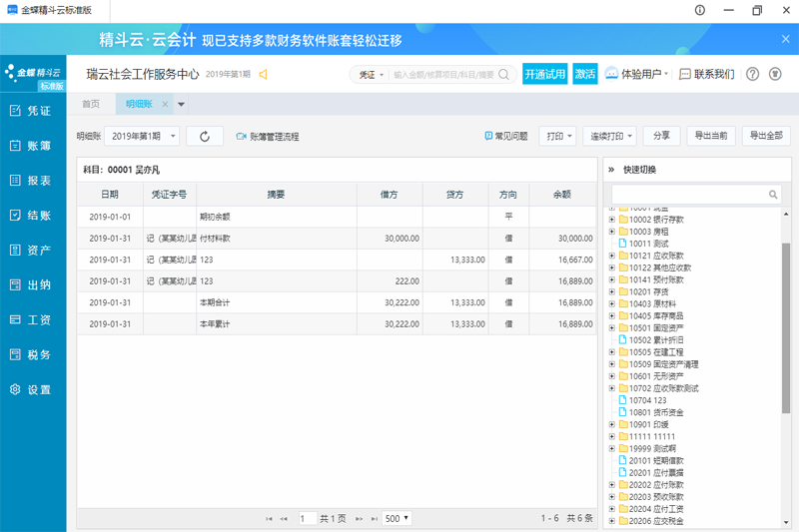Viewport: 799px width, 532px height.
Task: Click the 导出全部 button
Action: click(x=766, y=136)
